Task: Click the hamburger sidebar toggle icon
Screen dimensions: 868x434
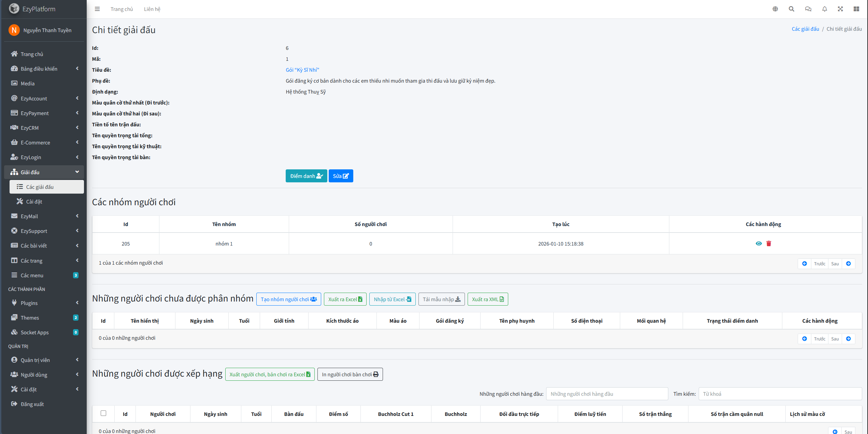Action: coord(97,9)
